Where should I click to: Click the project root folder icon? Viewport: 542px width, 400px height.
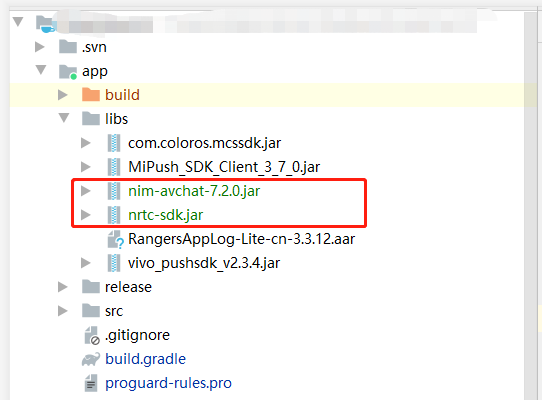point(46,24)
